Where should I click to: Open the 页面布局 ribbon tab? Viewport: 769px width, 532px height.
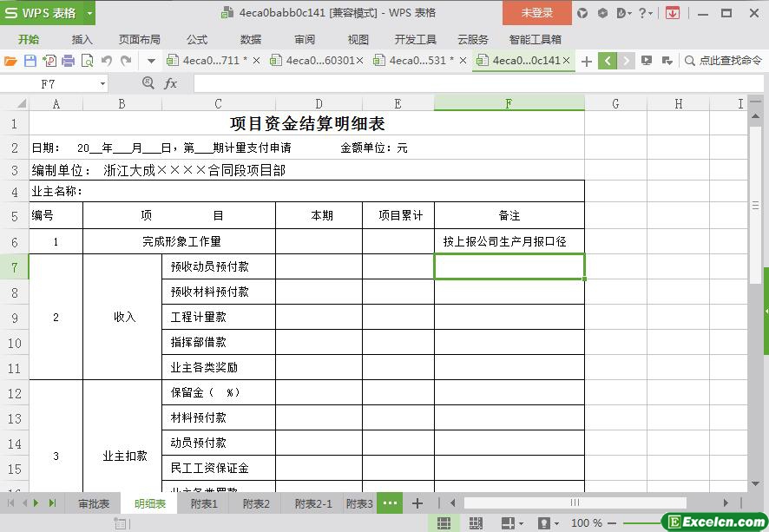(139, 40)
